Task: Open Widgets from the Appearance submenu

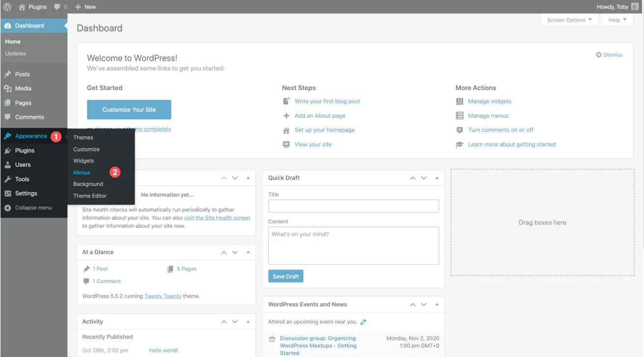Action: [x=84, y=161]
